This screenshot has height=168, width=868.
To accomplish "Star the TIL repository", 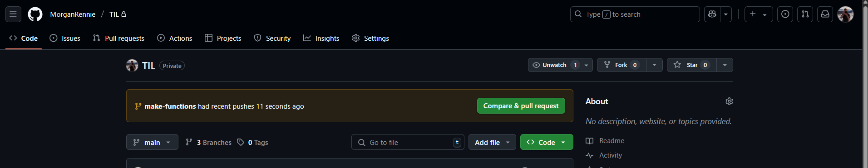I will [692, 65].
